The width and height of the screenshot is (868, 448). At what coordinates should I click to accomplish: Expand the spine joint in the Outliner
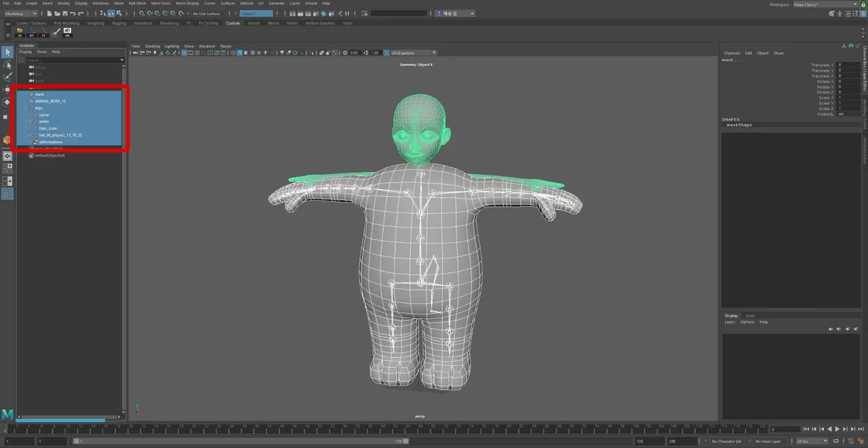tap(27, 115)
